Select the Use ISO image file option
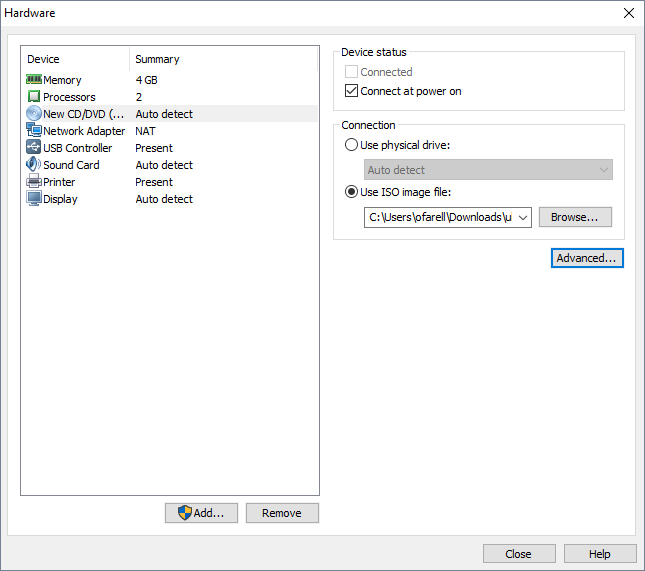The height and width of the screenshot is (571, 645). pos(351,192)
